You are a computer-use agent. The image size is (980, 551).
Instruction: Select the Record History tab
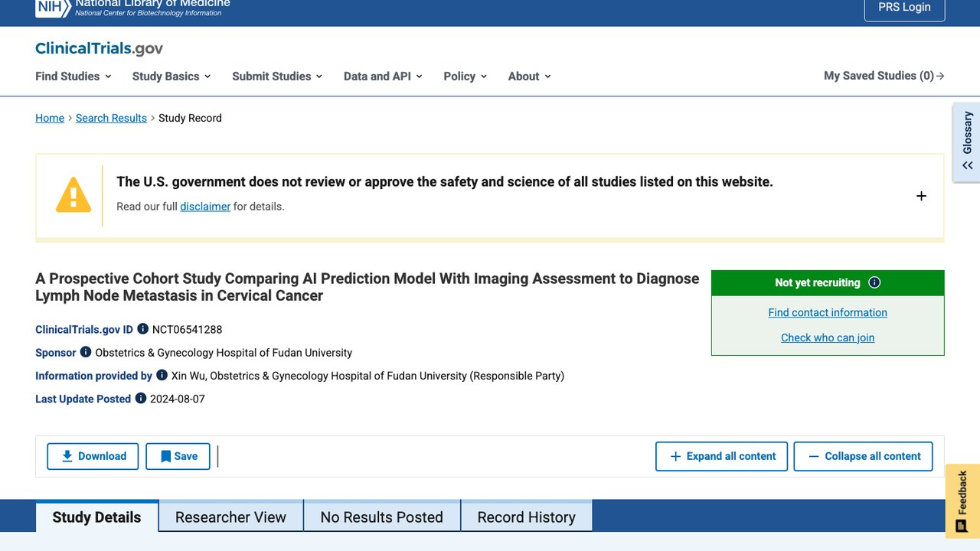coord(526,517)
